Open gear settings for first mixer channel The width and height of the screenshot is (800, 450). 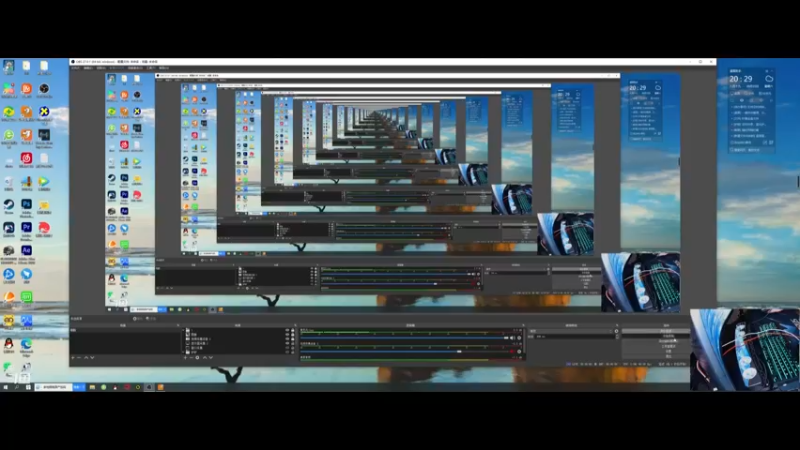519,338
